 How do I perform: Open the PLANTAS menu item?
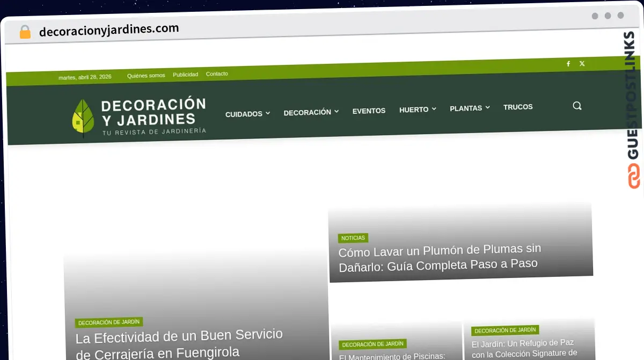pos(466,108)
